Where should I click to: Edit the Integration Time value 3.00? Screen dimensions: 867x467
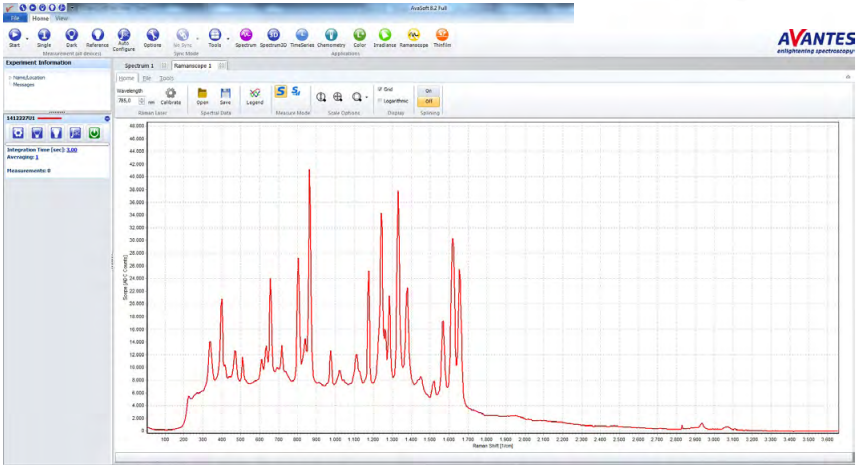(72, 150)
